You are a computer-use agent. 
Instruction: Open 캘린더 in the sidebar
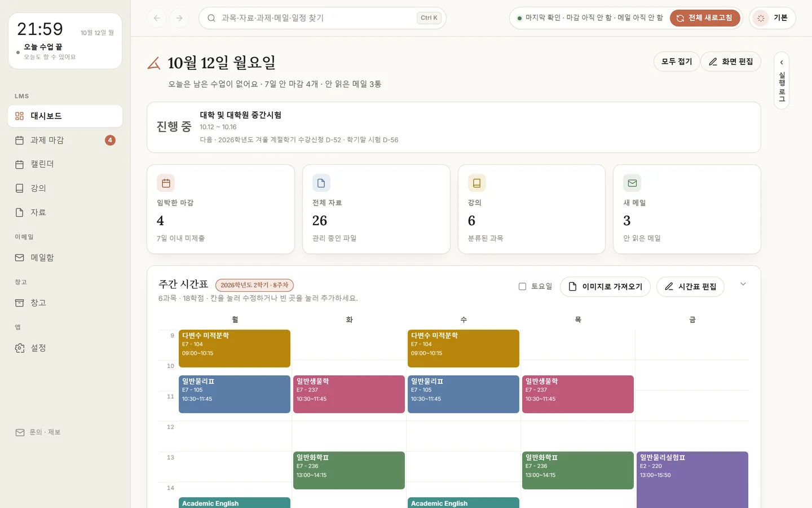tap(65, 164)
